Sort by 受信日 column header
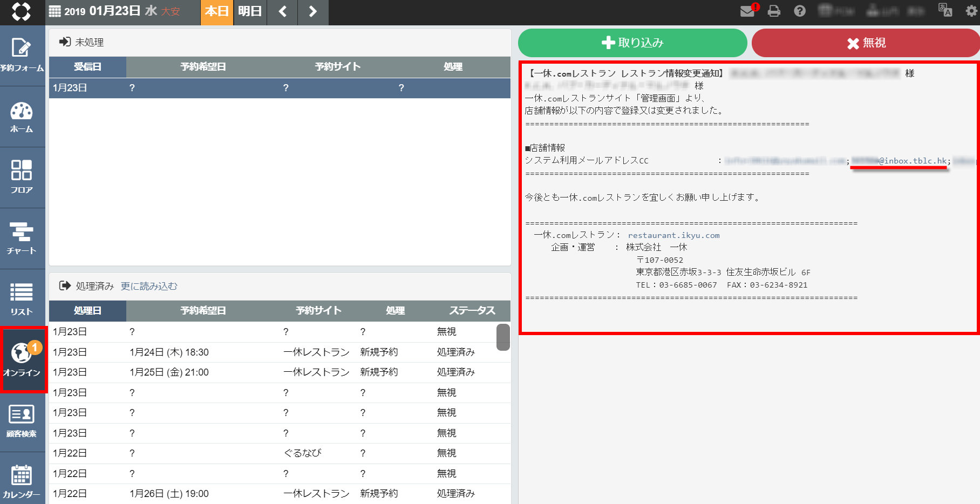Viewport: 980px width, 504px height. point(87,67)
